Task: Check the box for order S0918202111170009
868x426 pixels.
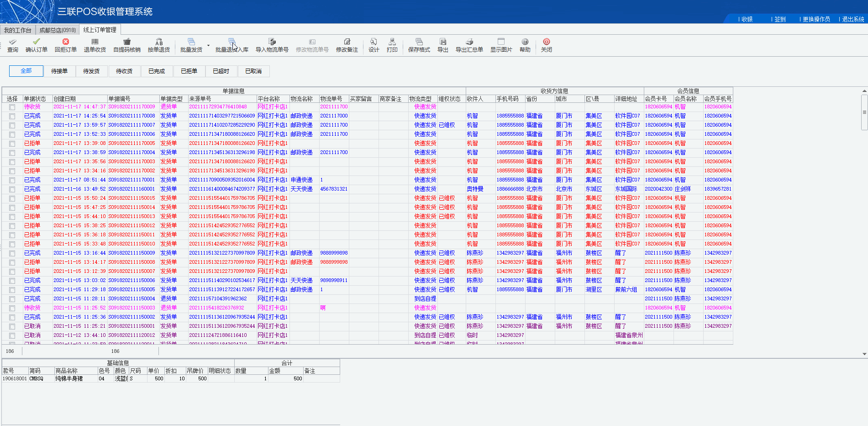Action: pos(12,107)
